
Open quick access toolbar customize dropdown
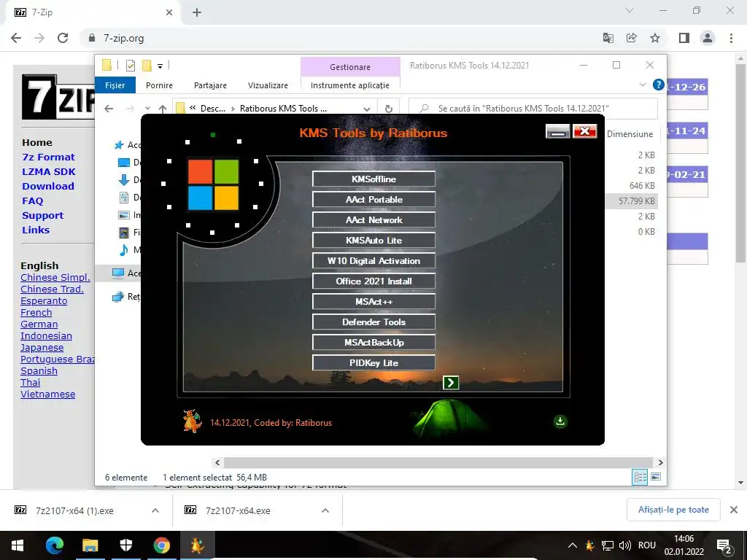pos(160,66)
